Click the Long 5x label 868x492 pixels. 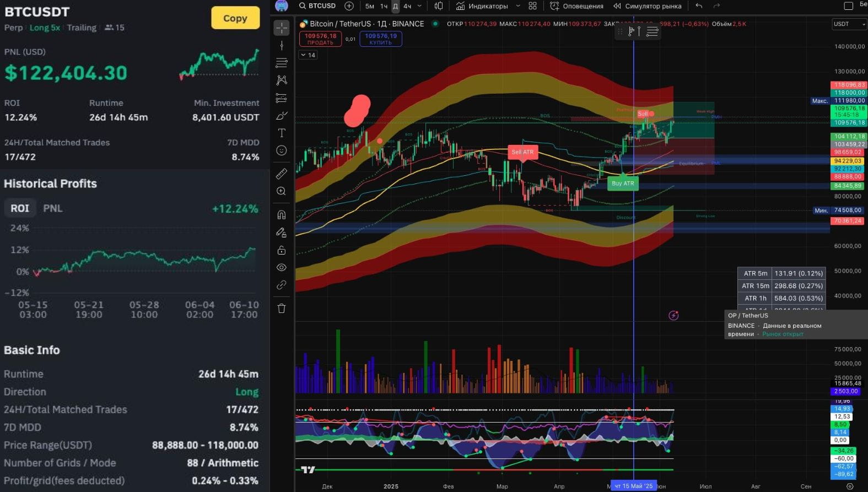click(45, 28)
